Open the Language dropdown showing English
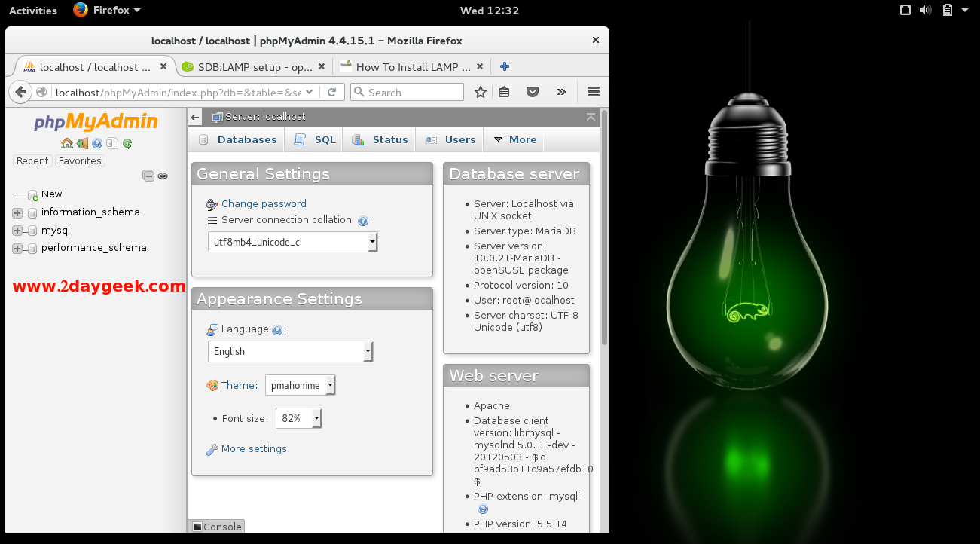This screenshot has height=544, width=980. point(290,351)
